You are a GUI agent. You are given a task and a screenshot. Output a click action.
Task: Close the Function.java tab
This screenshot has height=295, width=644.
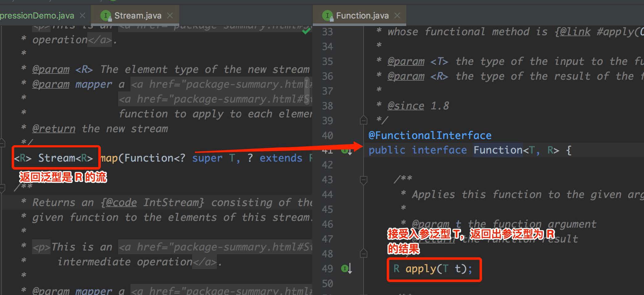pos(397,15)
